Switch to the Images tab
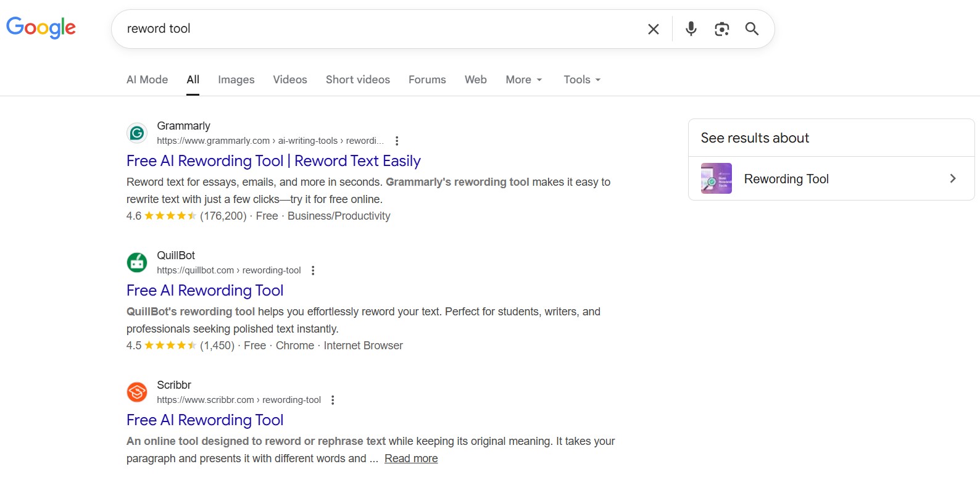Screen dimensions: 980x477 pyautogui.click(x=236, y=80)
